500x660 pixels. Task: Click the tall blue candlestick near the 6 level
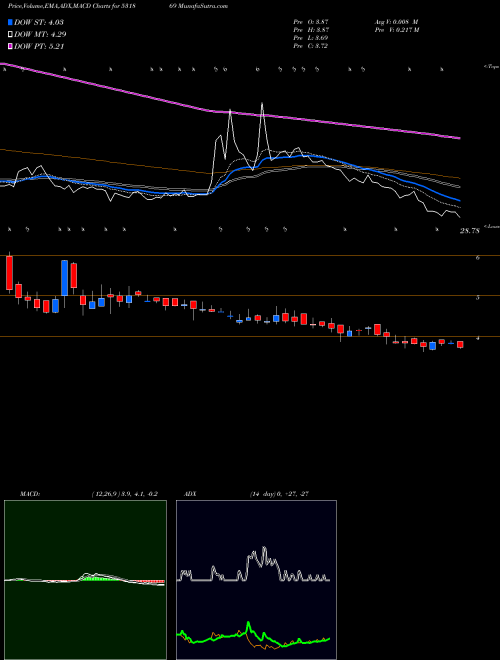pos(64,278)
